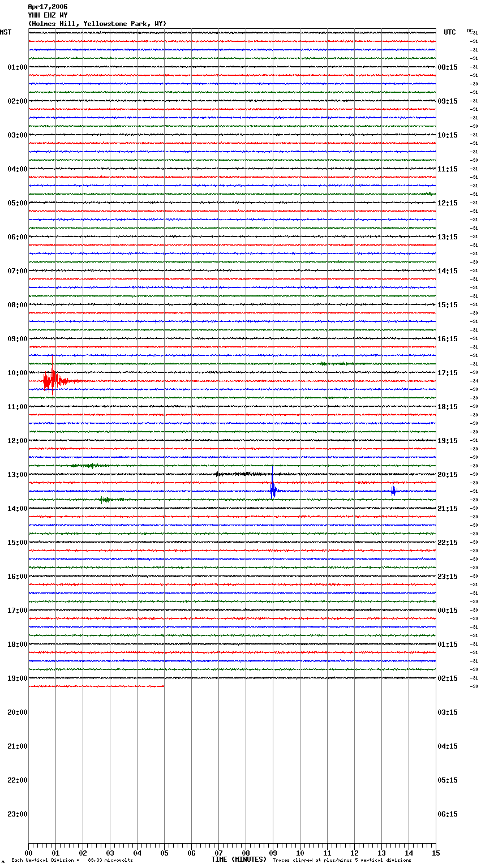Click the green burst near minute 3 below 13:30
Viewport: 481px width, 868px height.
tap(108, 500)
